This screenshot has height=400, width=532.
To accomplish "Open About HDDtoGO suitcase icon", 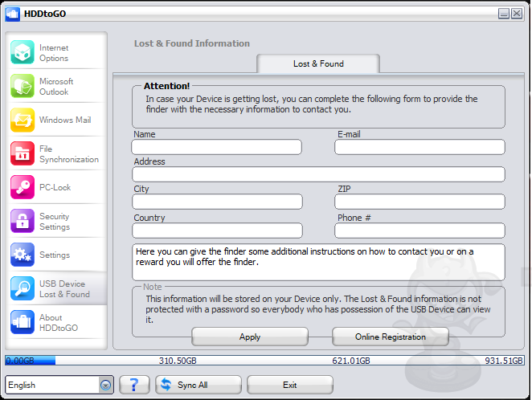I will tap(23, 322).
